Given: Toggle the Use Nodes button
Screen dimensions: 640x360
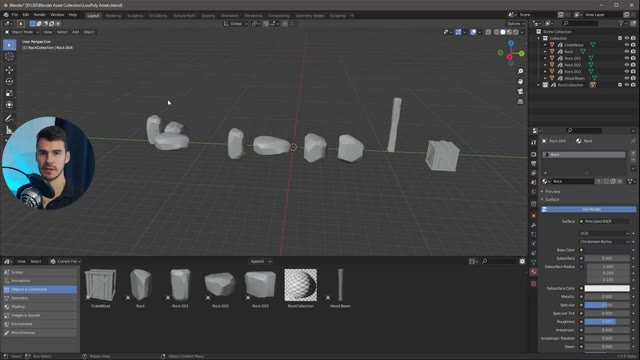Looking at the screenshot, I should [x=588, y=209].
